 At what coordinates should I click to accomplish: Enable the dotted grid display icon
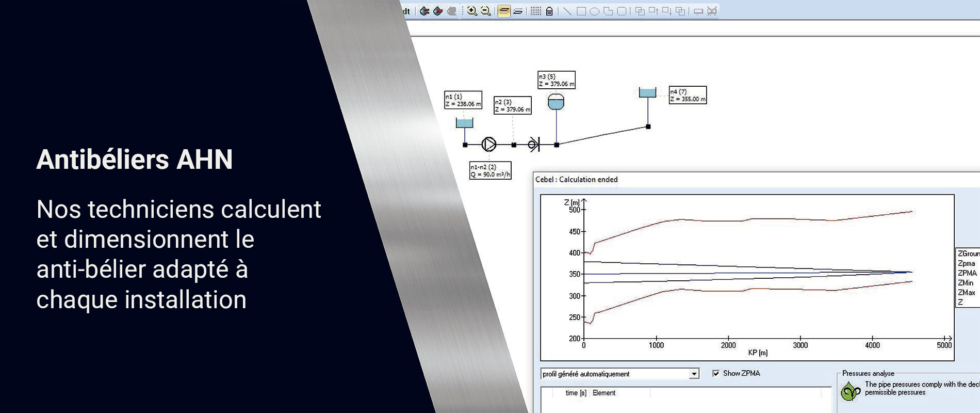[x=536, y=11]
